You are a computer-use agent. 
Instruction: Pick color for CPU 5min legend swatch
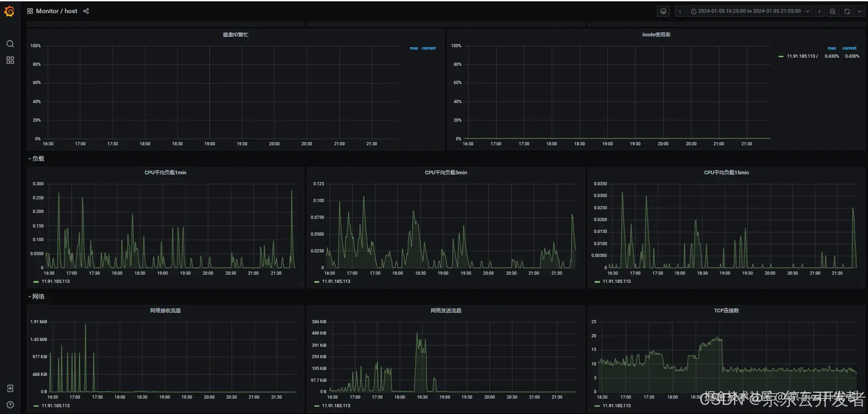tap(317, 282)
